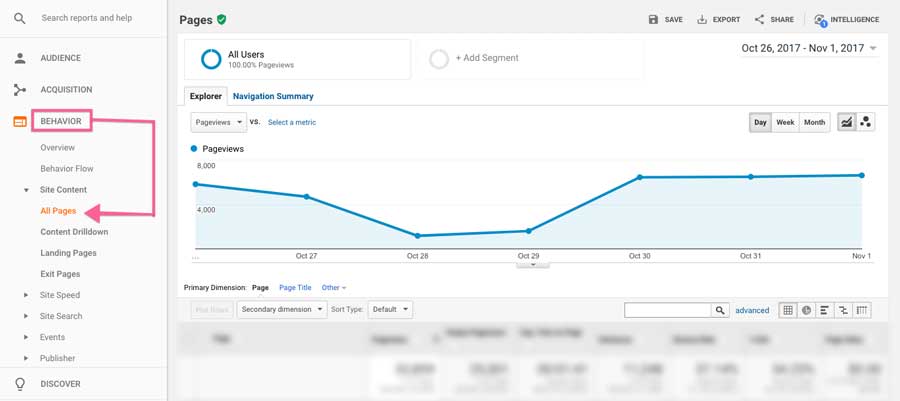Open All Pages in sidebar
The image size is (900, 401).
click(58, 211)
